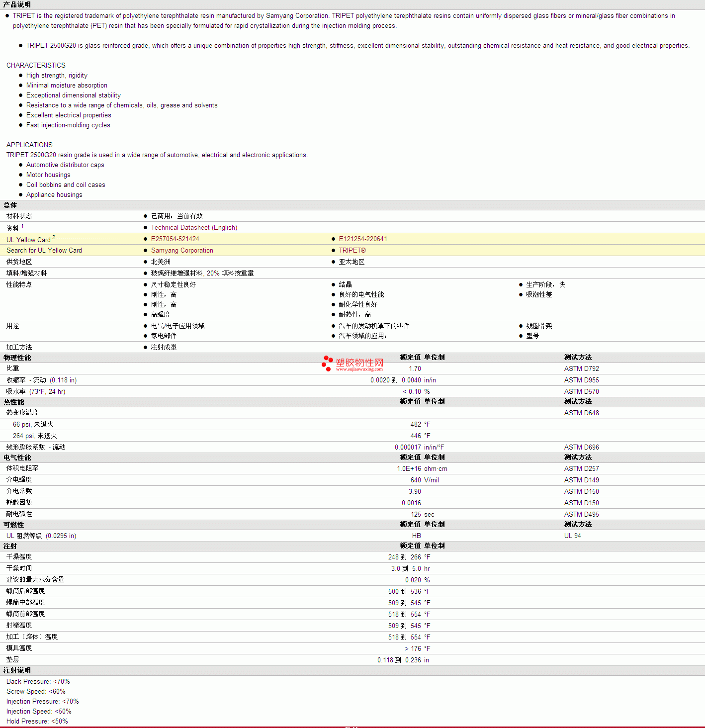Click the 'HB' flame rating value

(417, 536)
